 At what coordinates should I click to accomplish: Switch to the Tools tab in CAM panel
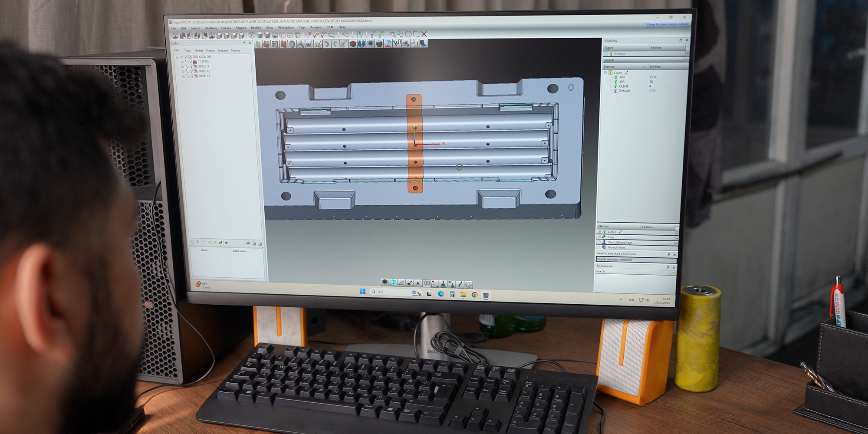point(187,50)
